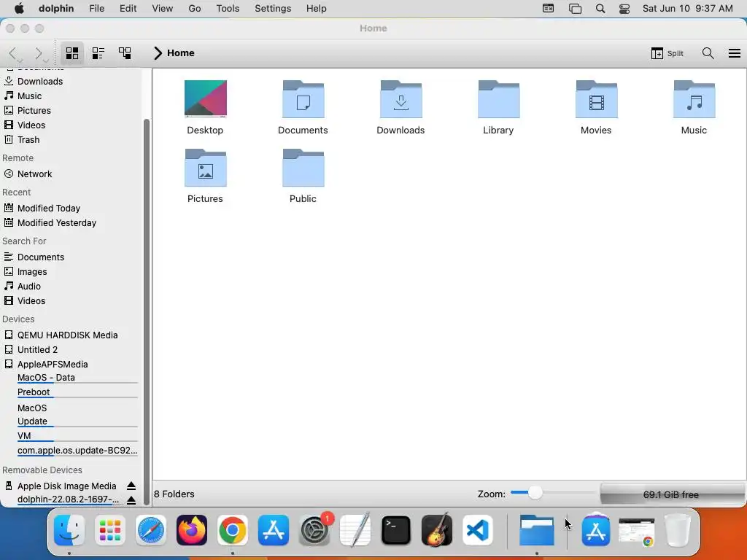The image size is (747, 560).
Task: Click the Home breadcrumb location
Action: tap(181, 52)
